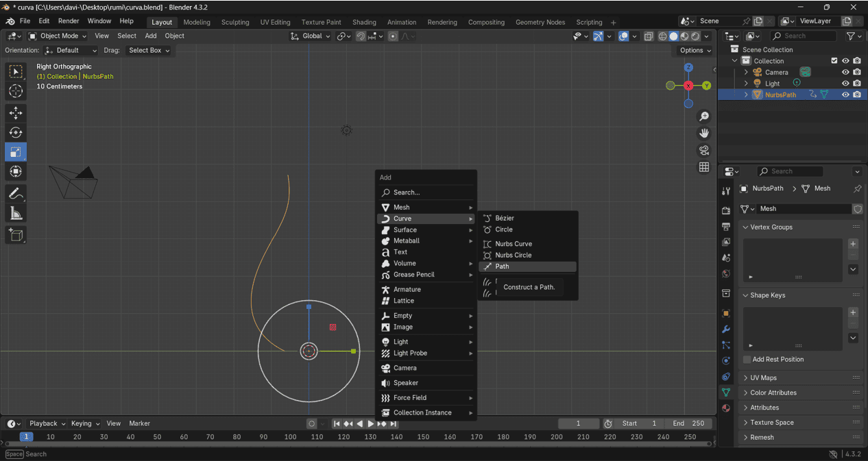The image size is (868, 461).
Task: Select the Annotate pencil tool
Action: (x=16, y=194)
